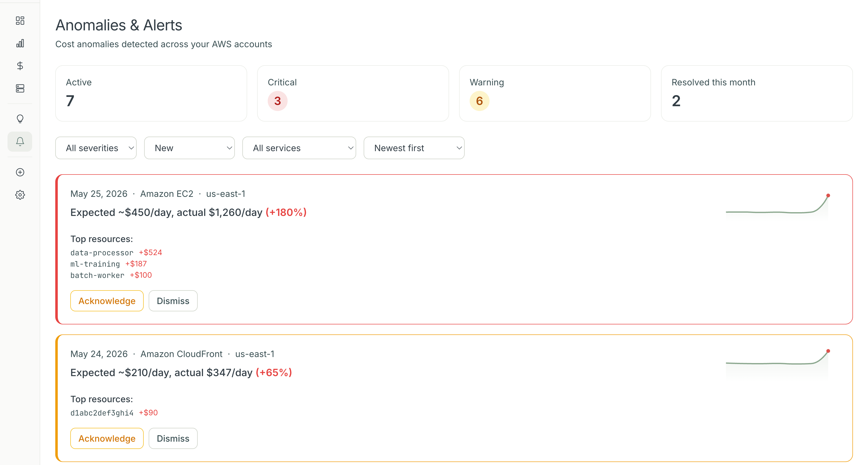Click 'May 25, 2026' date text
The image size is (868, 465).
click(99, 194)
